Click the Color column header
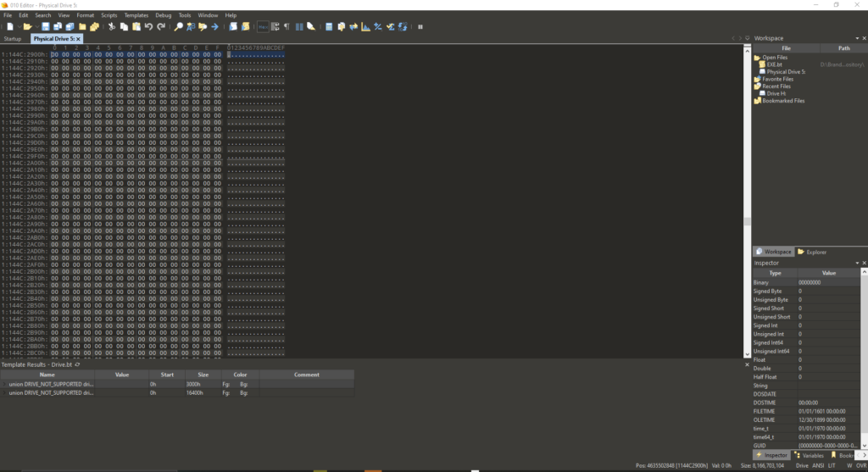 click(x=240, y=374)
